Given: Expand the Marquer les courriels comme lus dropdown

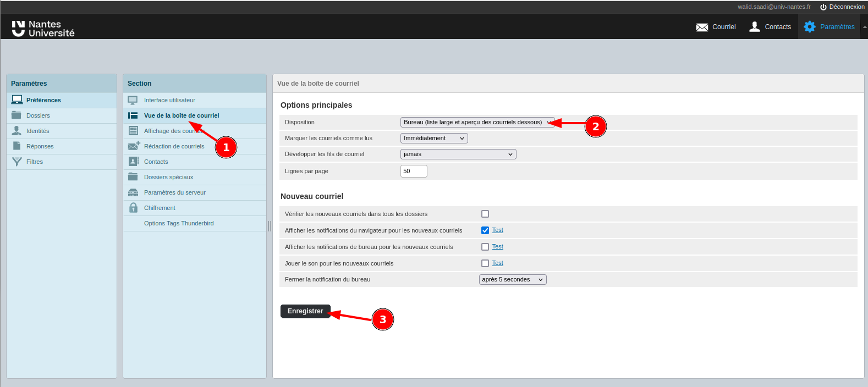Looking at the screenshot, I should 434,139.
